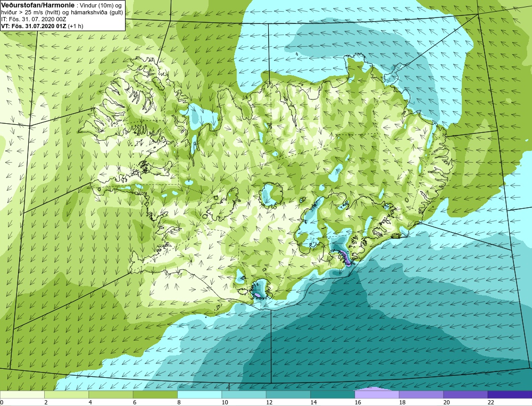532x406 pixels.
Task: Select the 20–22 m/s violet legend swatch
Action: point(465,395)
